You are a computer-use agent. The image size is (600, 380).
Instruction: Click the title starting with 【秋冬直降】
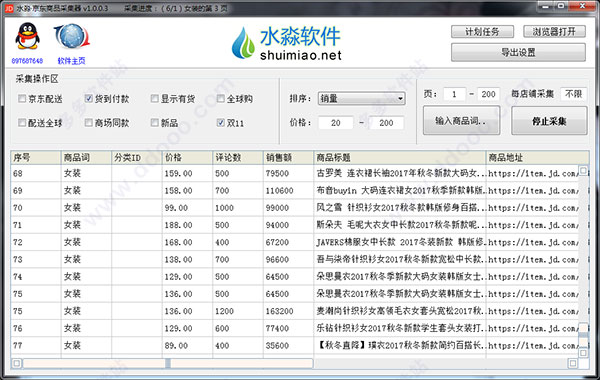click(401, 346)
